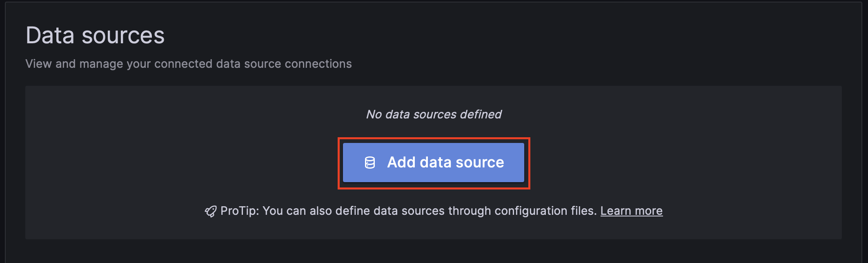Click the 'No data sources defined' message
Screen dimensions: 868x263
point(434,114)
